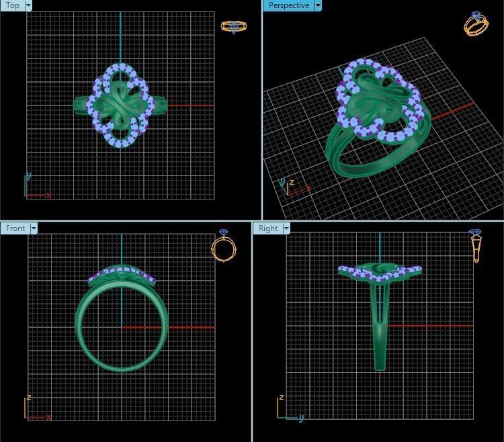Select the ring shank in Right viewport
Viewport: 504px width, 442px height.
pyautogui.click(x=380, y=326)
